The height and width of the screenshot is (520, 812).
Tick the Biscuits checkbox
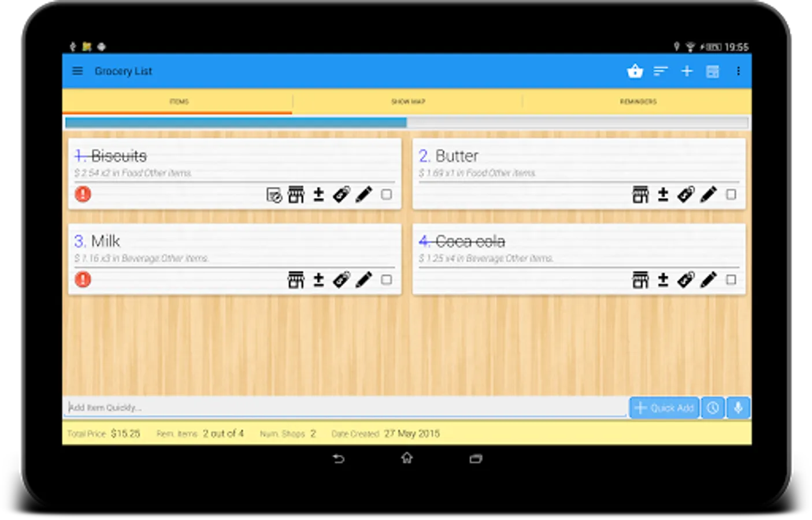coord(387,195)
